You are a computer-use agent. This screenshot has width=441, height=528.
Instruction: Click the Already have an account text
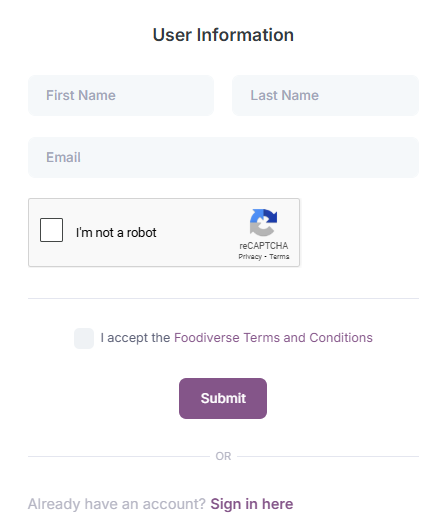coord(117,504)
